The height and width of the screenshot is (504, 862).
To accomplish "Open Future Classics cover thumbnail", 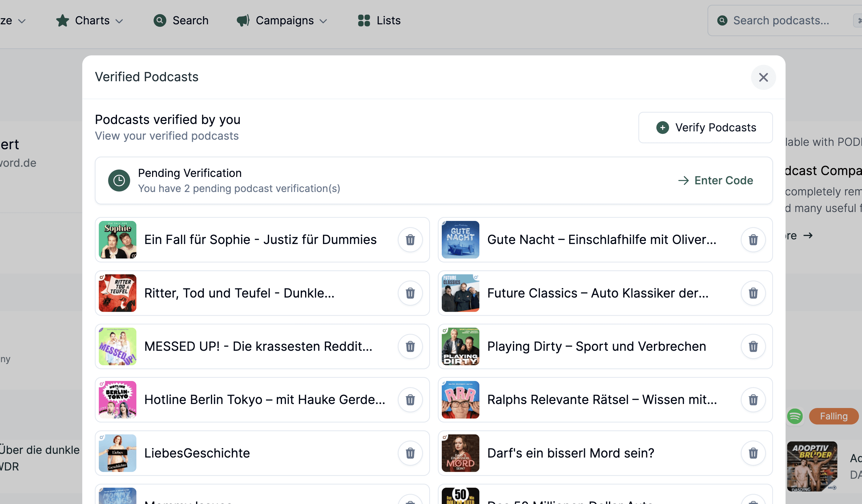I will (x=461, y=293).
